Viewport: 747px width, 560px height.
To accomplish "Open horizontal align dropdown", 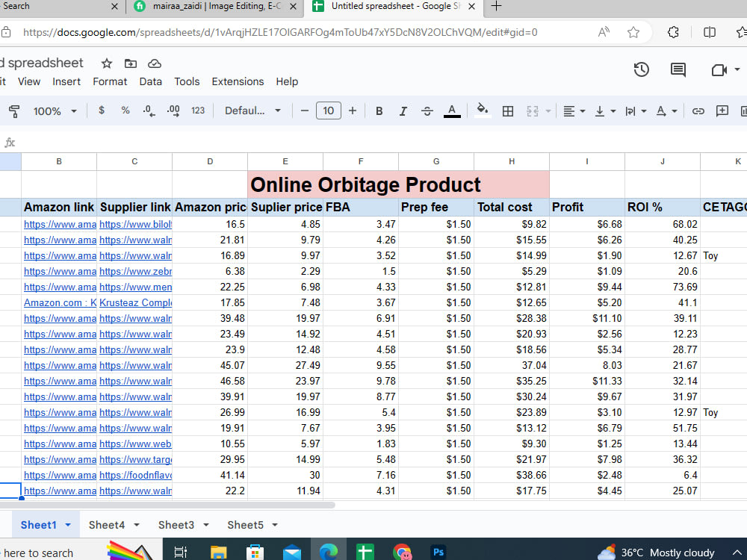I will click(x=574, y=111).
